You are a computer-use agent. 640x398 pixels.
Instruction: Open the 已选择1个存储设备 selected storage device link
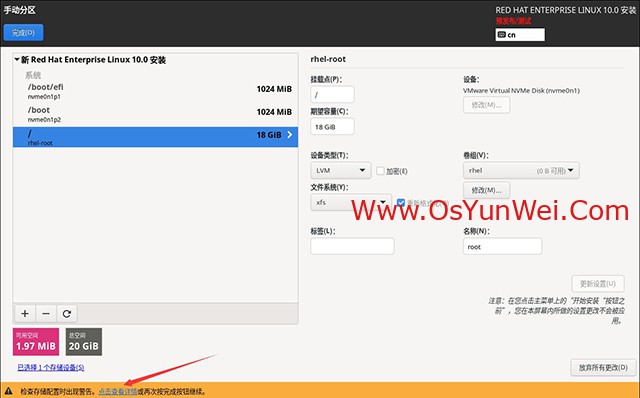pyautogui.click(x=51, y=367)
